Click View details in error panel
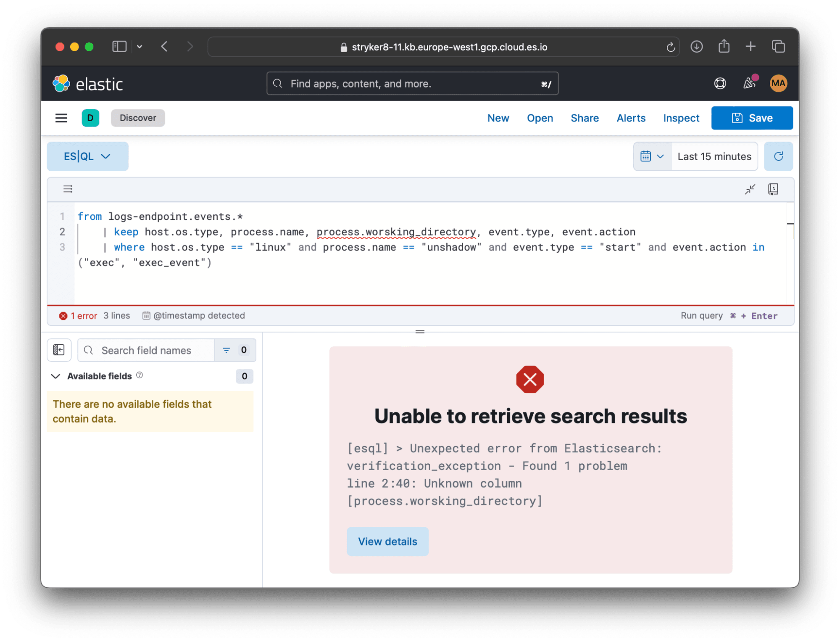Viewport: 840px width, 642px height. [x=387, y=542]
